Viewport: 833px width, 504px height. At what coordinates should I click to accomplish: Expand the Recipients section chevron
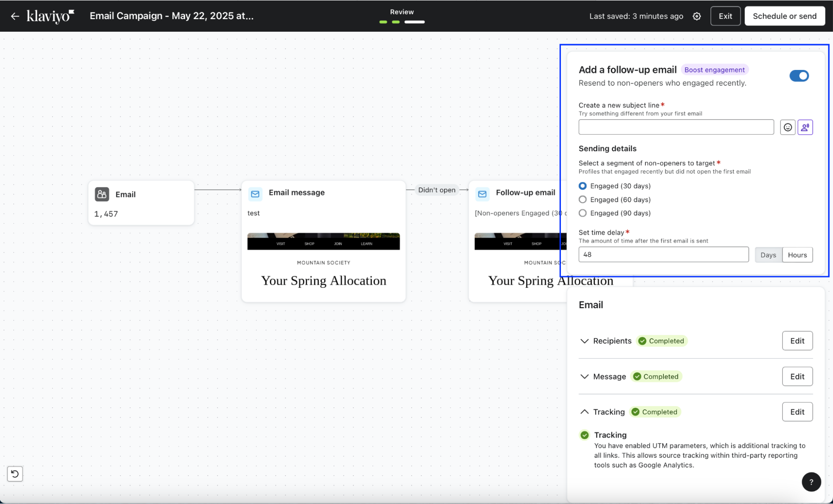pyautogui.click(x=584, y=341)
